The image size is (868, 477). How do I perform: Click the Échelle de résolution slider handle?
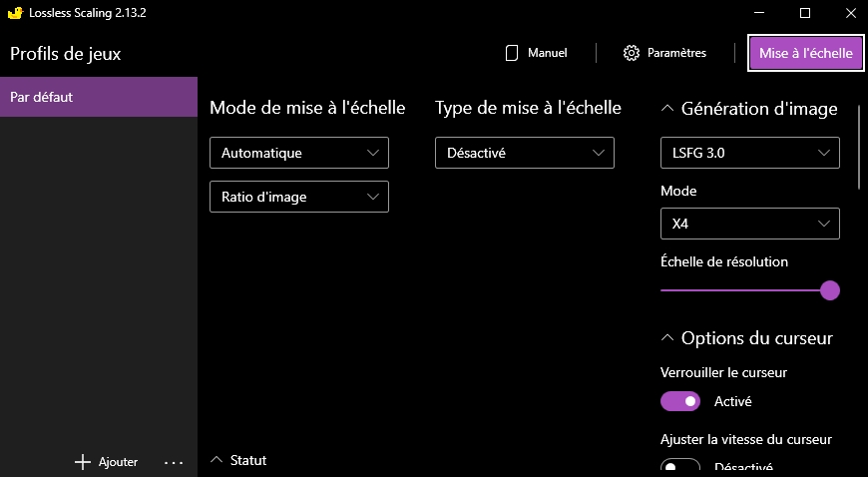pos(829,290)
